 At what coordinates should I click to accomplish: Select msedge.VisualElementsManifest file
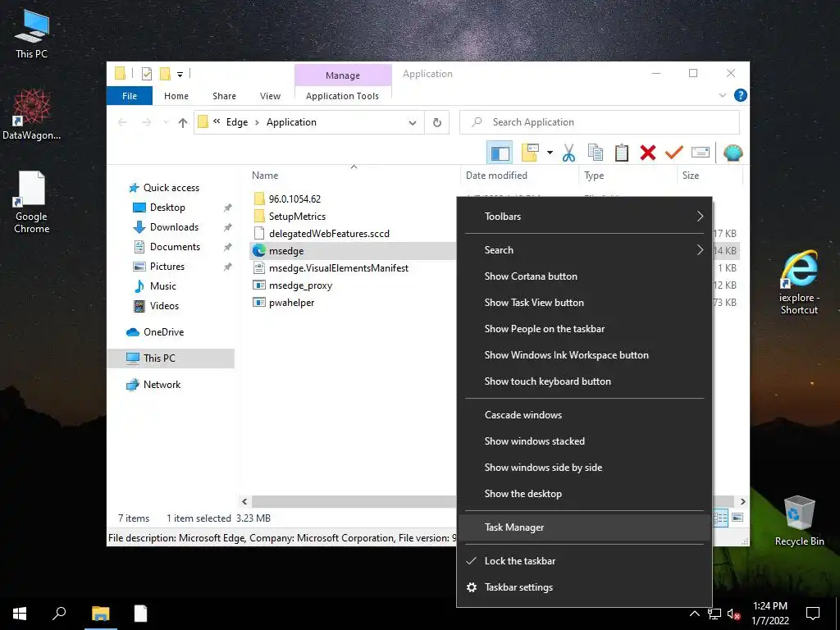[x=339, y=268]
